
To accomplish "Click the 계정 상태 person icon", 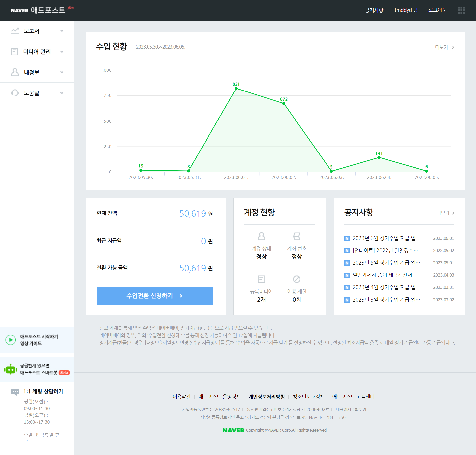I will point(261,236).
